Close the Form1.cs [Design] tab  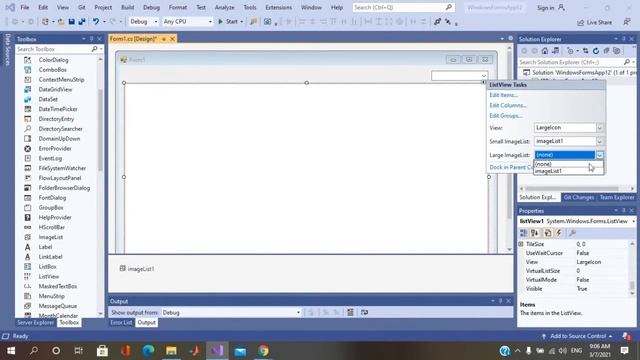pos(172,39)
